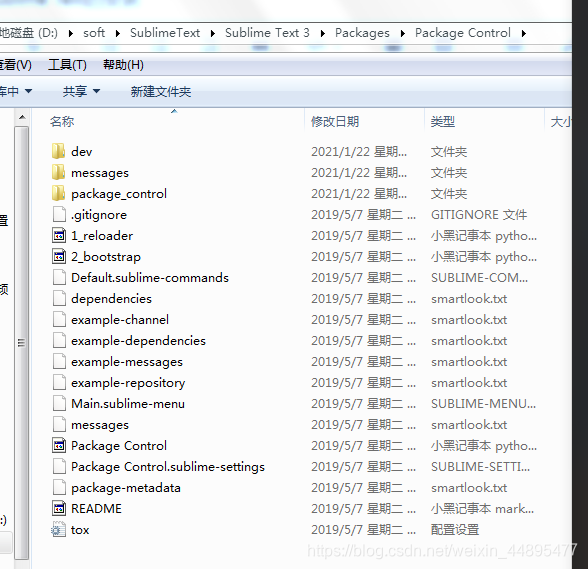Select the file name 1_reloader
The width and height of the screenshot is (588, 569).
[102, 236]
